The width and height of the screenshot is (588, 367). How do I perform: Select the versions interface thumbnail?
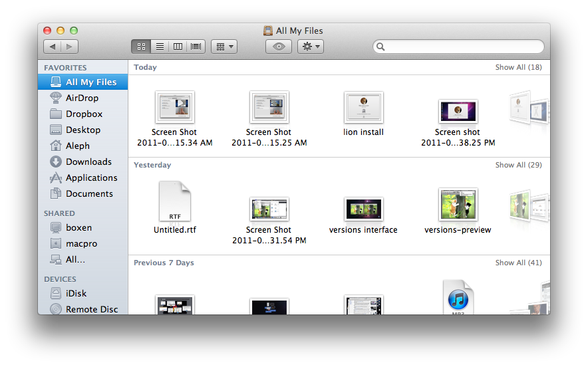(x=363, y=209)
